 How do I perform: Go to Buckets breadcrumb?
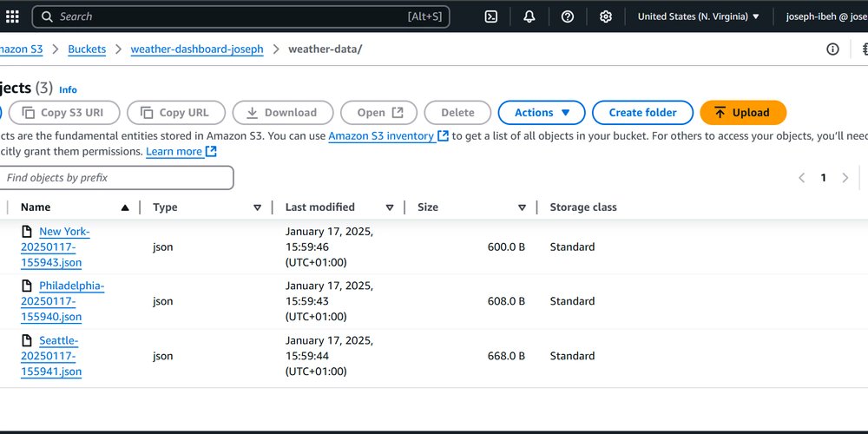[87, 49]
